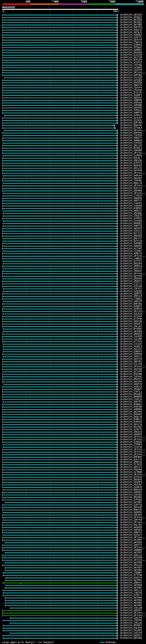The height and width of the screenshot is (644, 146).
Task: Click the orange ~40% identity legend segment
Action: [45, 4]
